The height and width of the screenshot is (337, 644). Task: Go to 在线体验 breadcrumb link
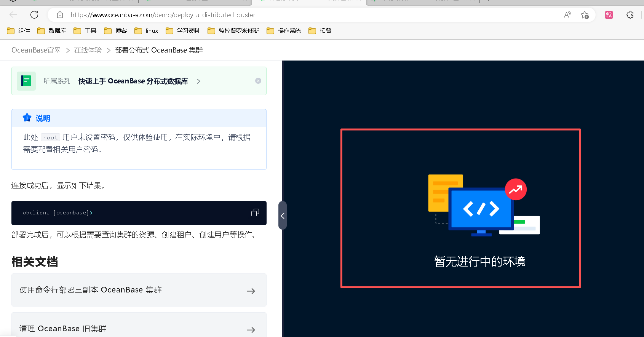(x=88, y=50)
